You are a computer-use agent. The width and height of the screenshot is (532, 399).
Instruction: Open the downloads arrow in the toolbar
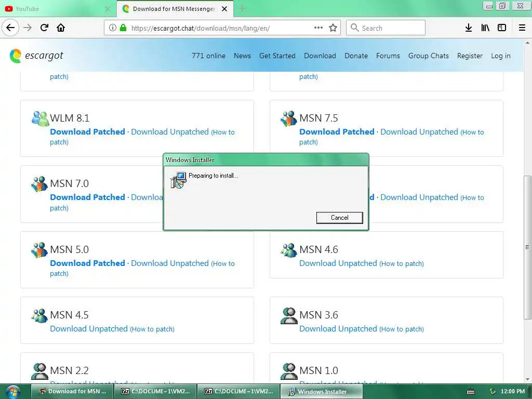tap(469, 28)
